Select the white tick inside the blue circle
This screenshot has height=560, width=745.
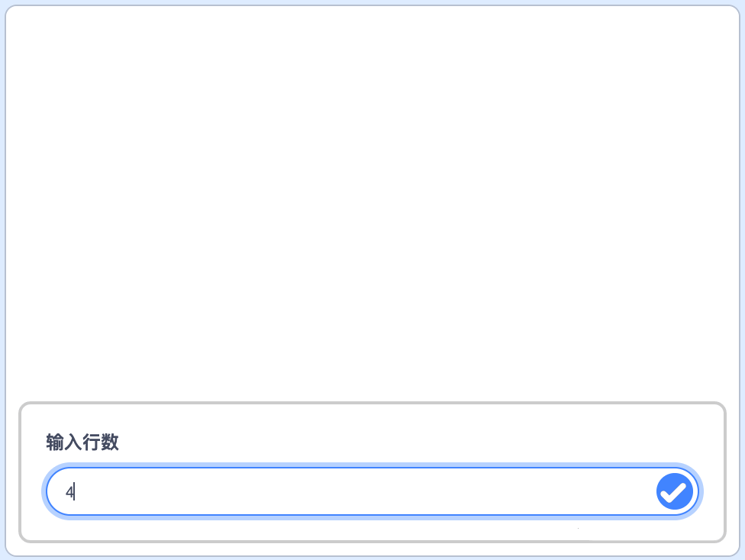click(x=674, y=493)
